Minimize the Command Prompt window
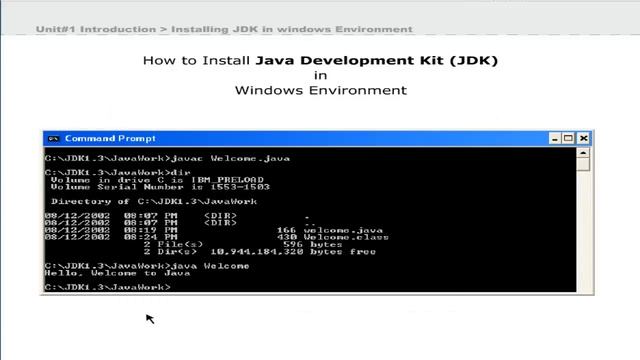Screen dimensions: 640x360 click(x=554, y=139)
